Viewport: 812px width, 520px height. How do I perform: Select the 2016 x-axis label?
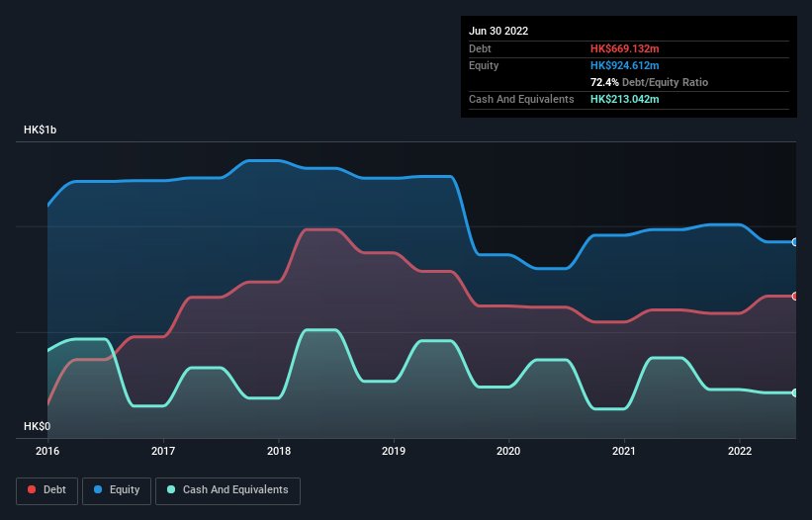click(x=47, y=451)
